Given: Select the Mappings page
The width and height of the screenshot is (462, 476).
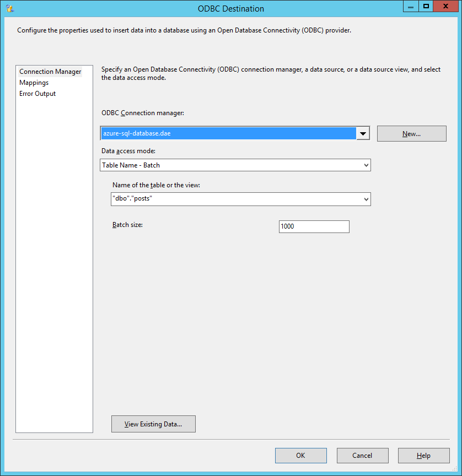Looking at the screenshot, I should [x=34, y=82].
